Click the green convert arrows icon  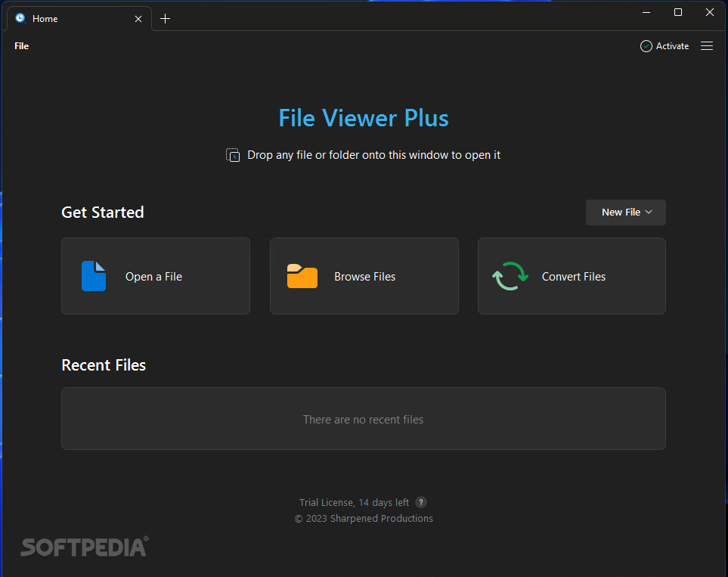click(510, 276)
